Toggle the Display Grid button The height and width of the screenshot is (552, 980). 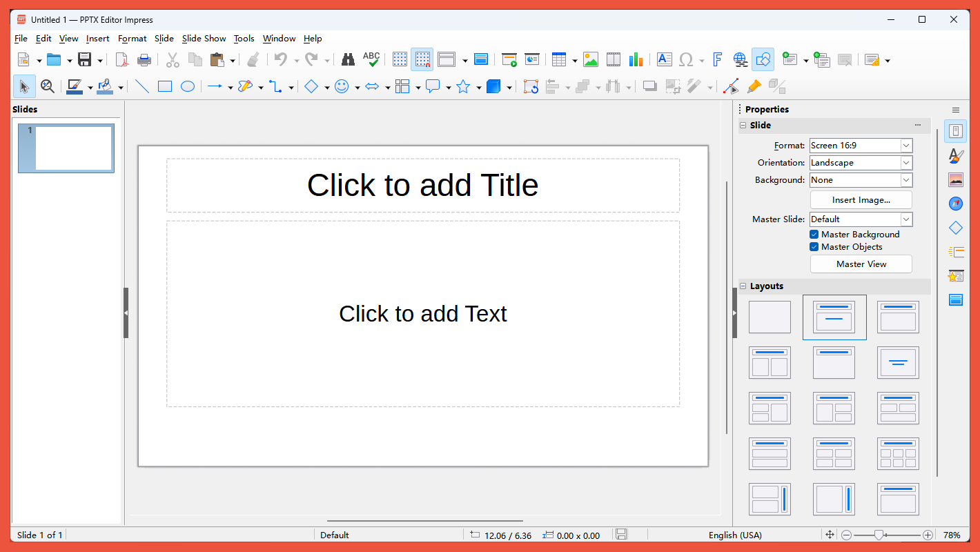pos(400,59)
